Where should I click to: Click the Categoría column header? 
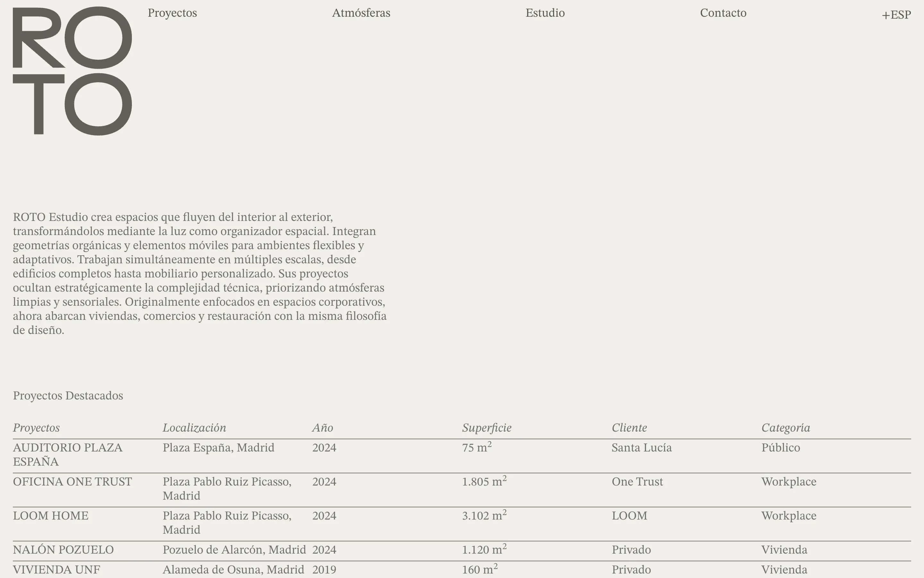[786, 428]
